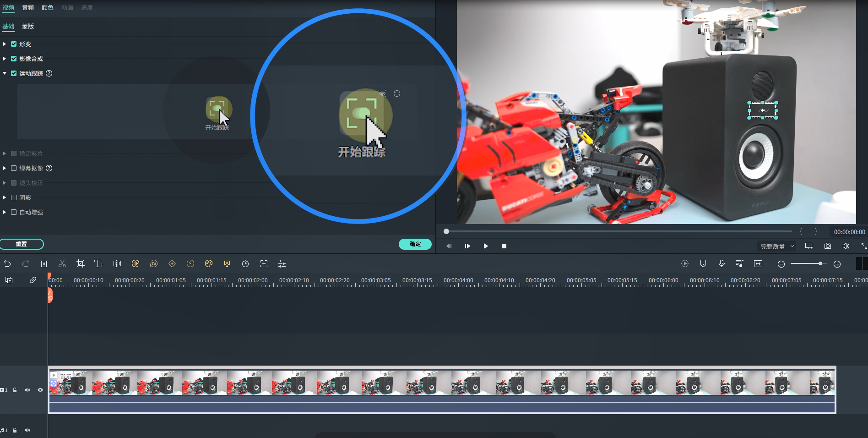The image size is (868, 438).
Task: Select the add text tool icon
Action: pyautogui.click(x=98, y=263)
